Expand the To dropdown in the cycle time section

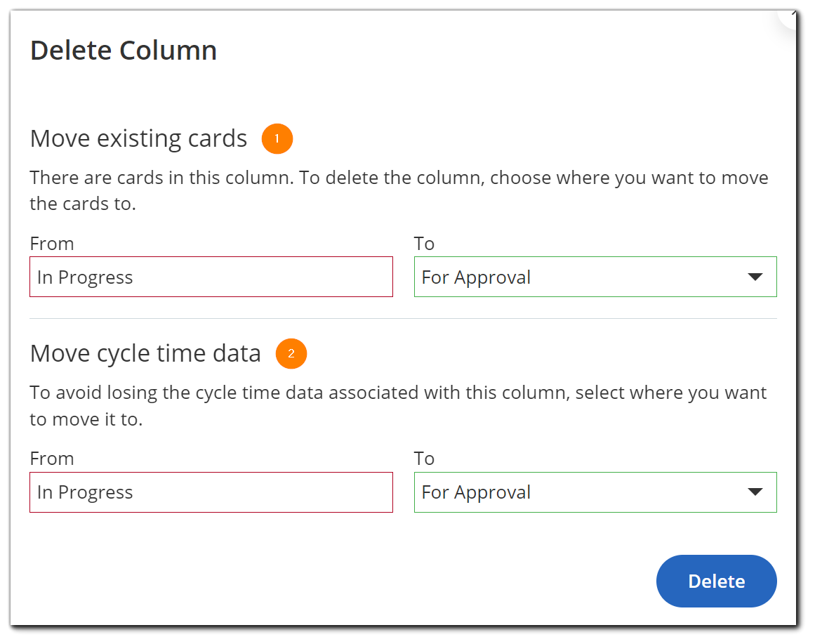[595, 492]
